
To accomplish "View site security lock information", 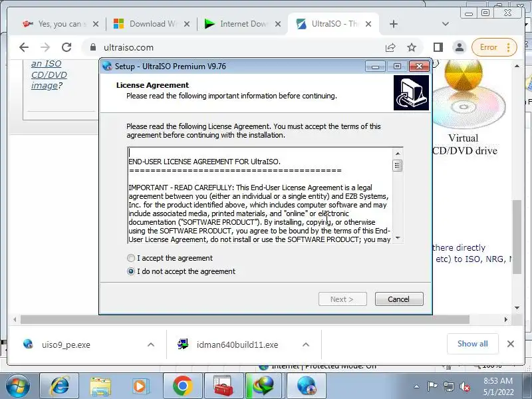I will tap(93, 47).
